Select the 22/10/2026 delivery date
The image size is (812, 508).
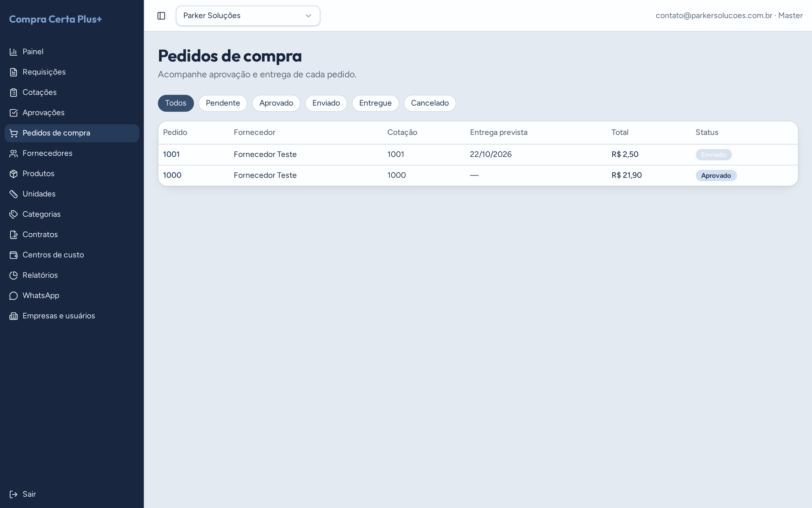pos(491,155)
